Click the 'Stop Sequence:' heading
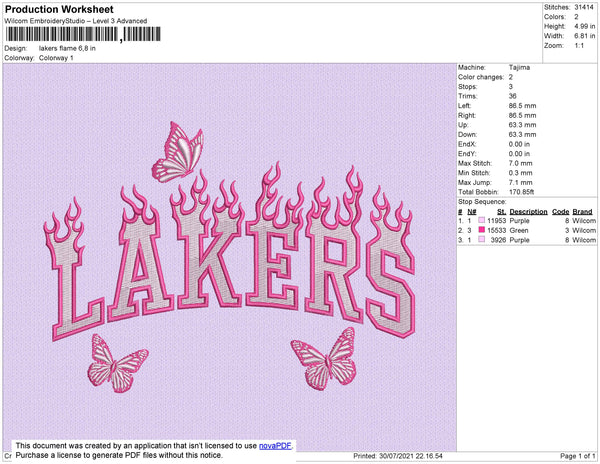600x464 pixels. pyautogui.click(x=482, y=202)
